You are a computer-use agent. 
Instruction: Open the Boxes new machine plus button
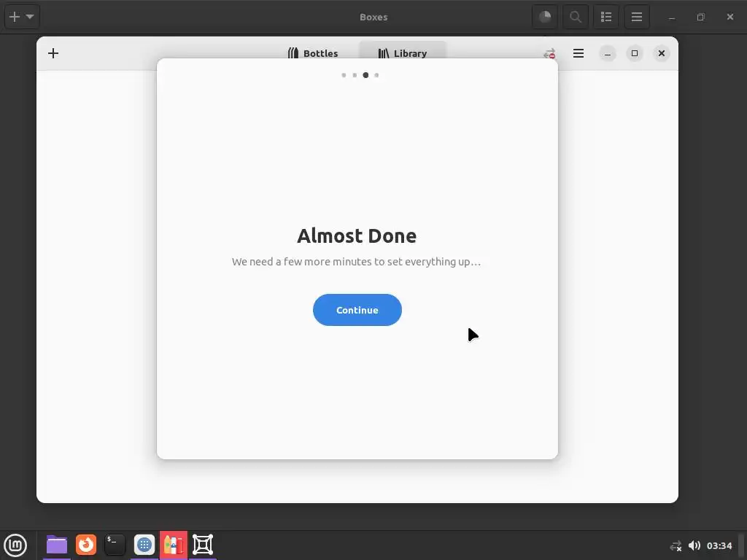click(x=15, y=17)
